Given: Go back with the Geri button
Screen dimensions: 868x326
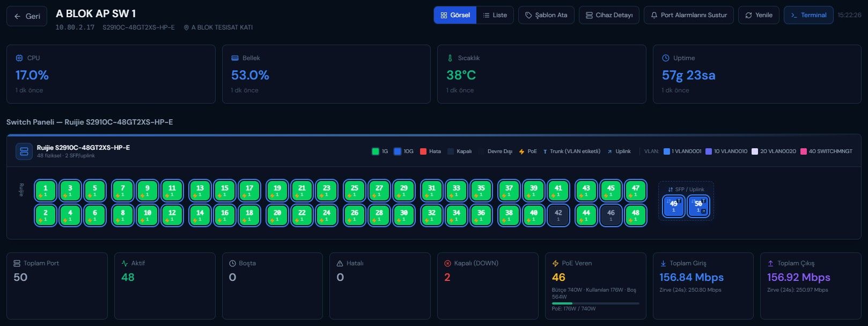Looking at the screenshot, I should coord(27,16).
